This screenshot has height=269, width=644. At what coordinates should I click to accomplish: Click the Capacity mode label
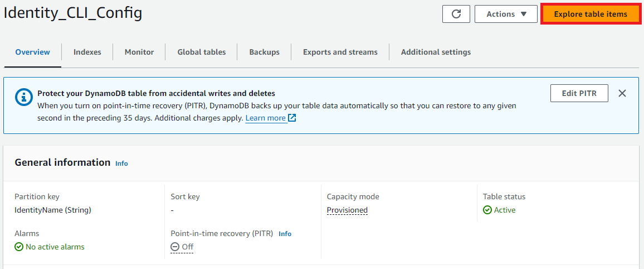coord(353,196)
